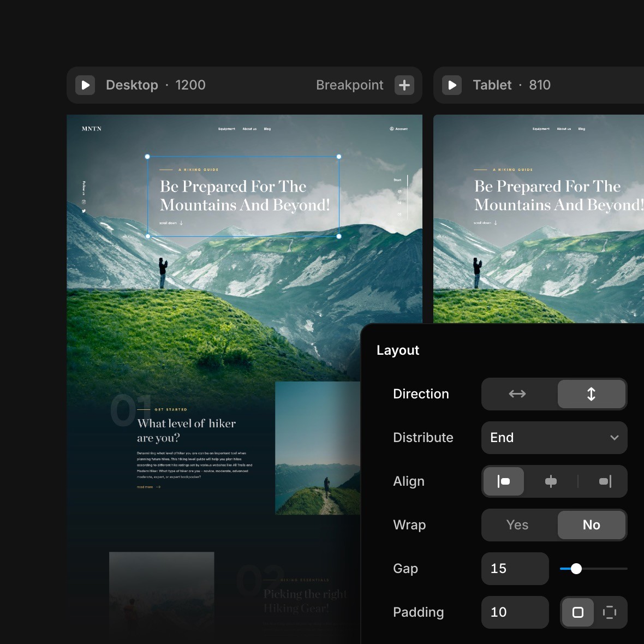Viewport: 644px width, 644px height.
Task: Click the Blog navigation item
Action: click(x=267, y=128)
